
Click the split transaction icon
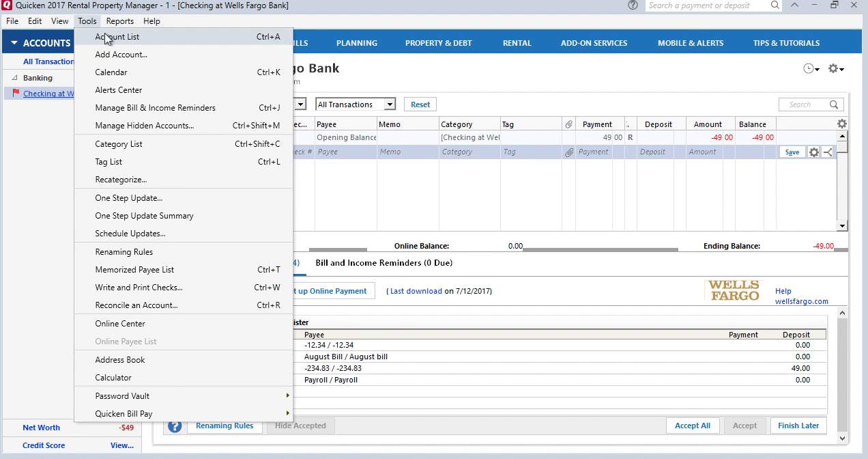click(x=827, y=152)
